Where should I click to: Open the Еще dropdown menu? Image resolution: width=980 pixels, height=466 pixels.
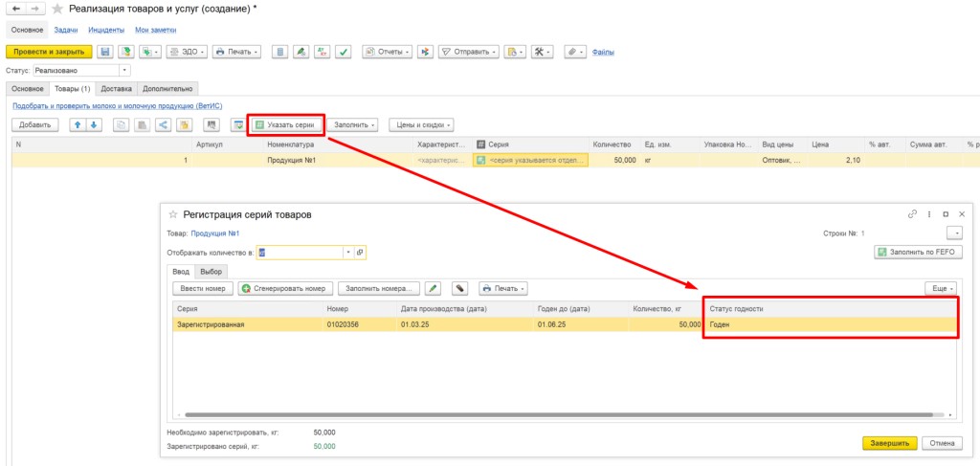941,289
